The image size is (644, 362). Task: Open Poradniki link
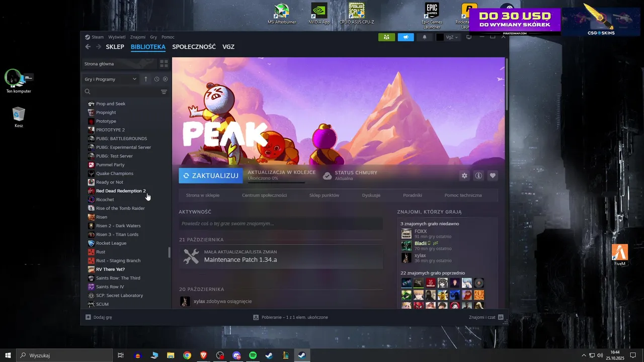[413, 195]
